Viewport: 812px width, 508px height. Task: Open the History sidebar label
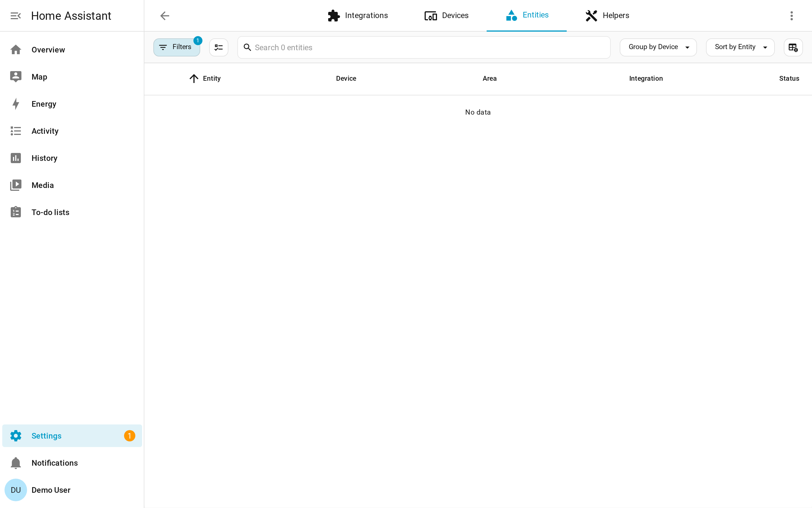[44, 158]
